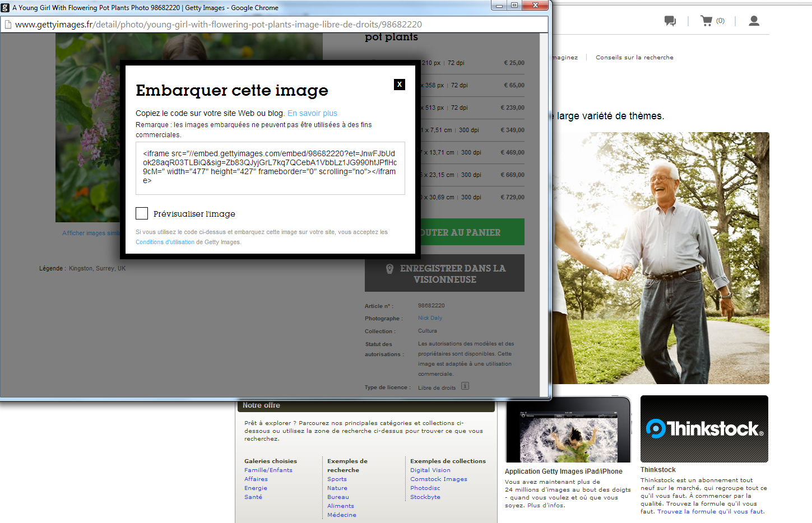Click the popup window vertical scrollbar
812x523 pixels.
(x=544, y=215)
